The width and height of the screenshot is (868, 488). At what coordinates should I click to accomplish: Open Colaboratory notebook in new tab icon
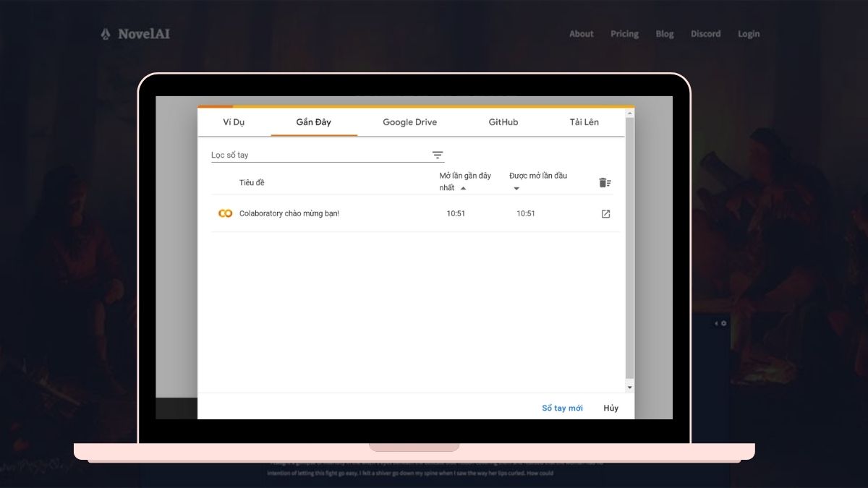point(605,214)
